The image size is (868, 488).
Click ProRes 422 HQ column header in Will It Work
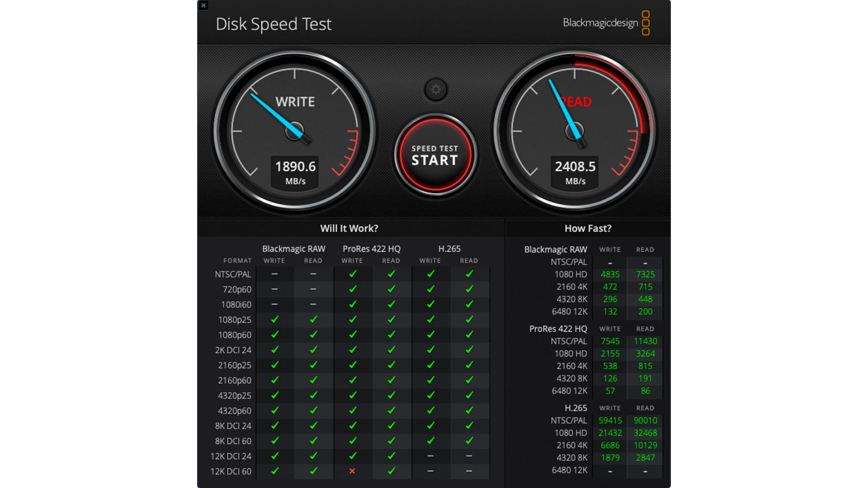[x=372, y=249]
